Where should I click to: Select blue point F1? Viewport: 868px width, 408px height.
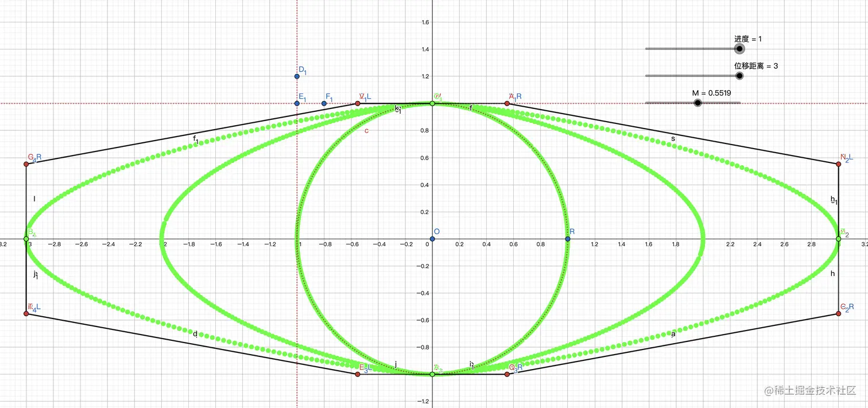coord(324,103)
